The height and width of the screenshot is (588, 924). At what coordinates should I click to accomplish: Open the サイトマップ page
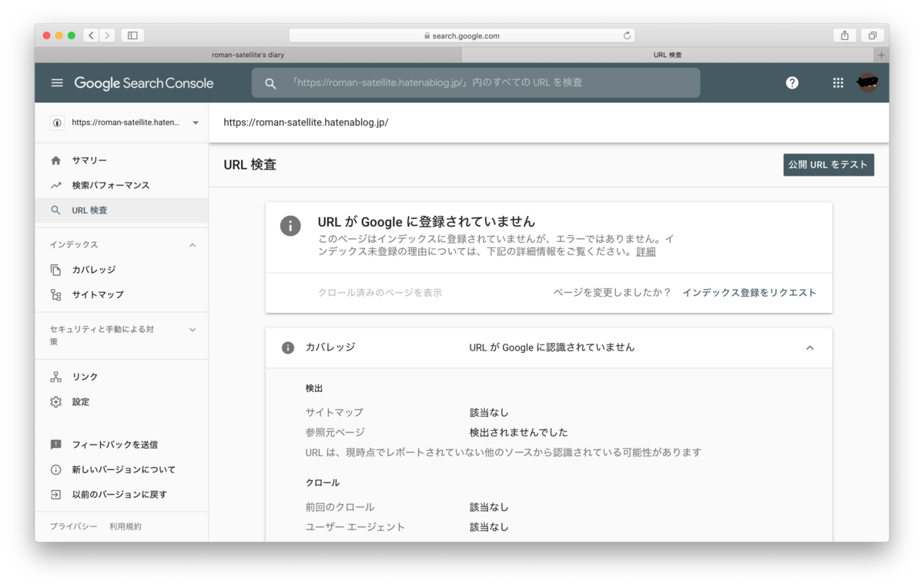point(121,294)
